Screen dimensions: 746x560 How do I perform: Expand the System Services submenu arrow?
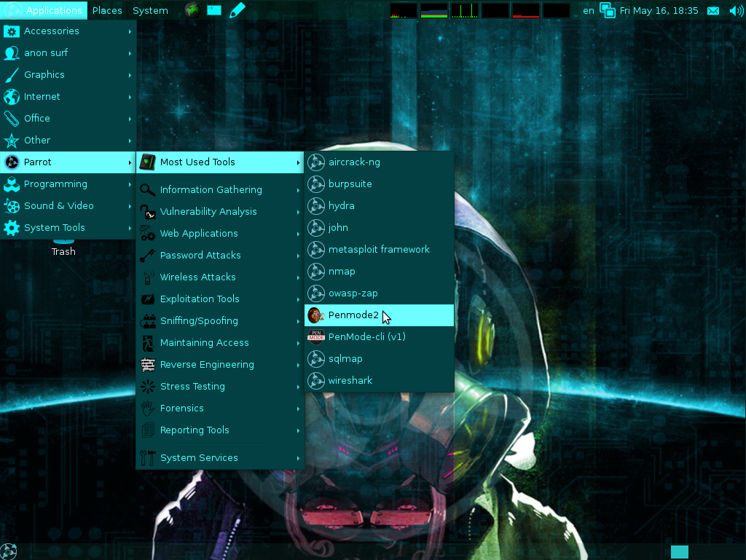pos(298,458)
